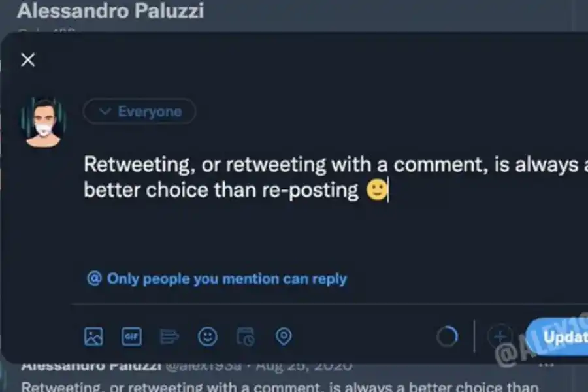Open the schedule tweet icon
Viewport: 588px width, 392px height.
[x=245, y=336]
